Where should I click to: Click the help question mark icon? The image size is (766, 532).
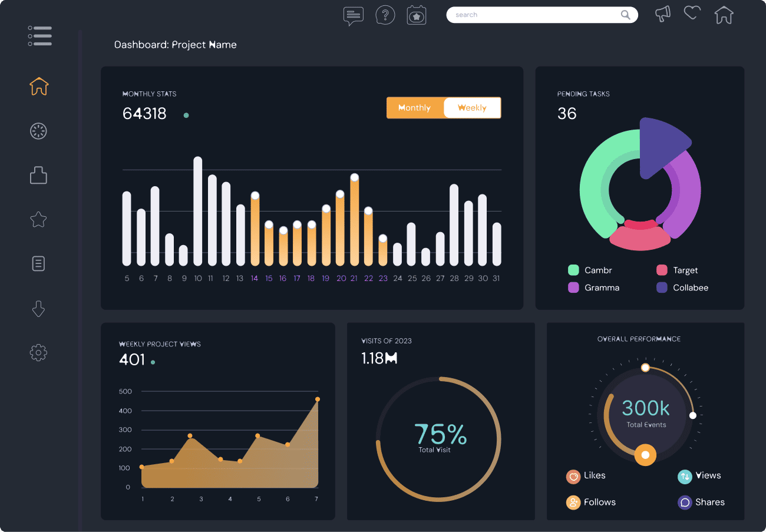tap(385, 15)
